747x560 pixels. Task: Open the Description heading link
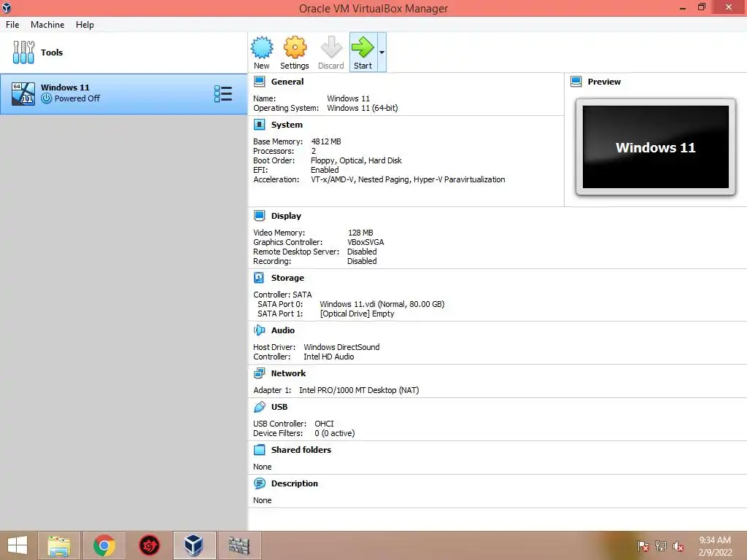(x=295, y=483)
